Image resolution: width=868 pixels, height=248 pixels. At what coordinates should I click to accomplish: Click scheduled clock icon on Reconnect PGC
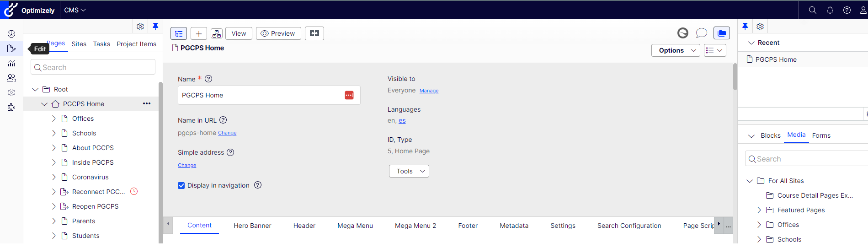[x=134, y=191]
